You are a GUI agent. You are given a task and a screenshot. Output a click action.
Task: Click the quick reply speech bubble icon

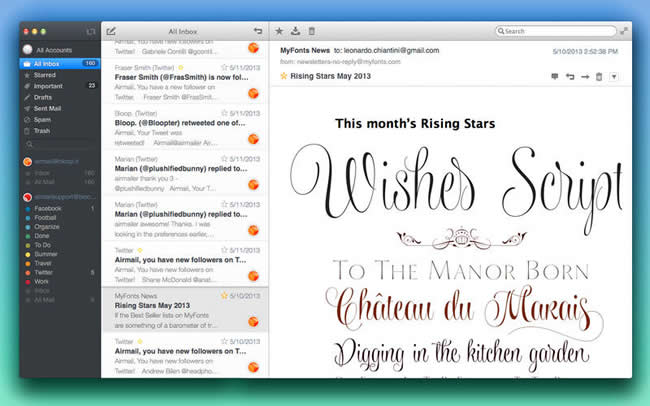pyautogui.click(x=555, y=76)
